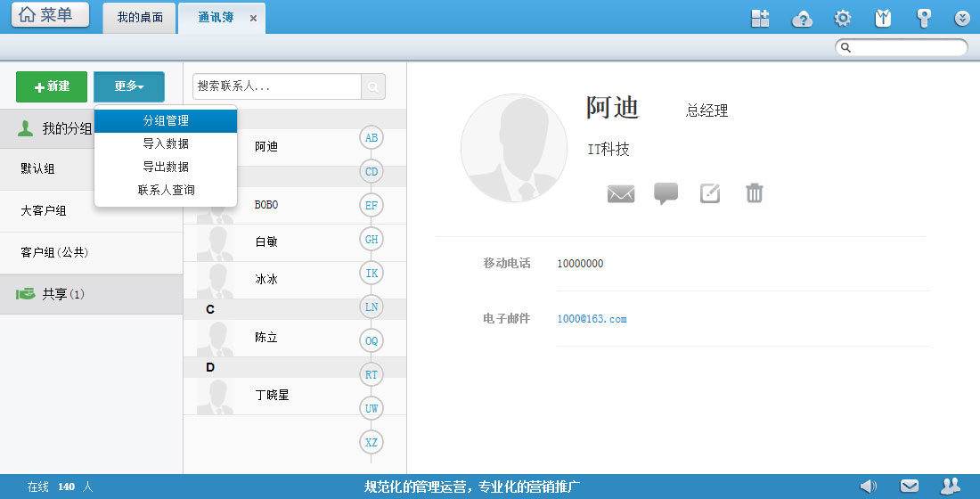
Task: Click the envelope icon to email 阿迪
Action: (x=621, y=193)
